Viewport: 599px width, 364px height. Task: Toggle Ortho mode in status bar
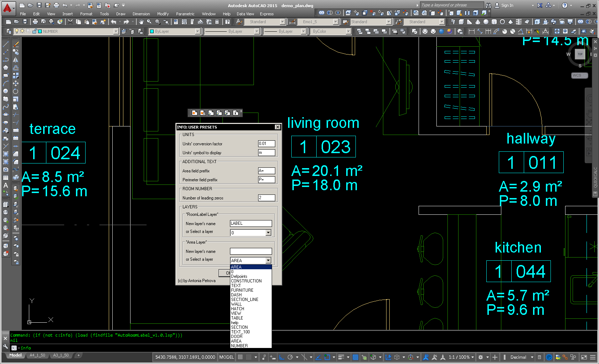(281, 357)
